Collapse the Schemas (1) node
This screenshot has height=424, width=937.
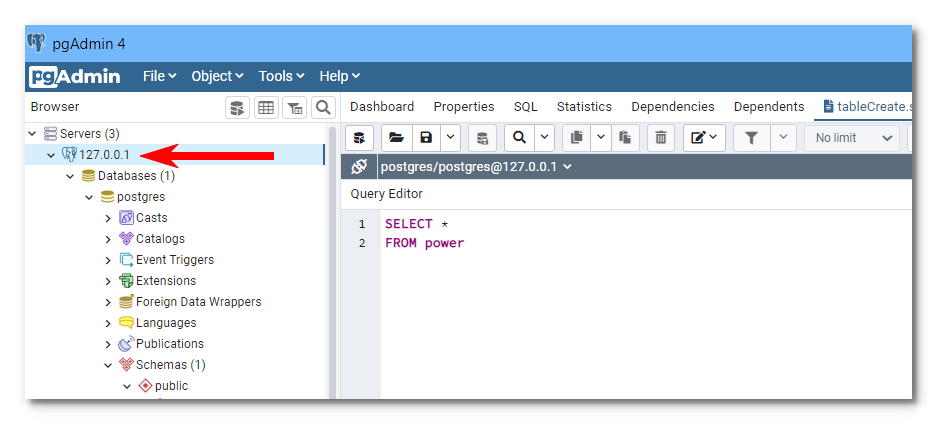(x=108, y=365)
